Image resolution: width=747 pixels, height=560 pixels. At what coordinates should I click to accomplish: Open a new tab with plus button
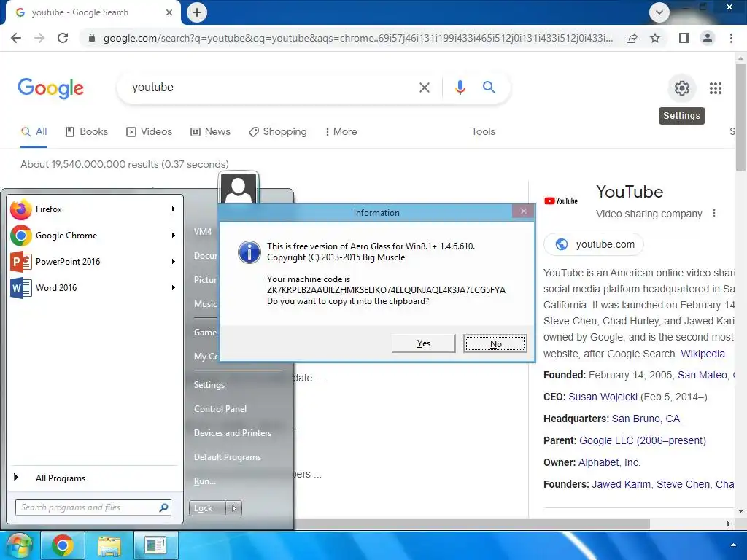tap(197, 12)
